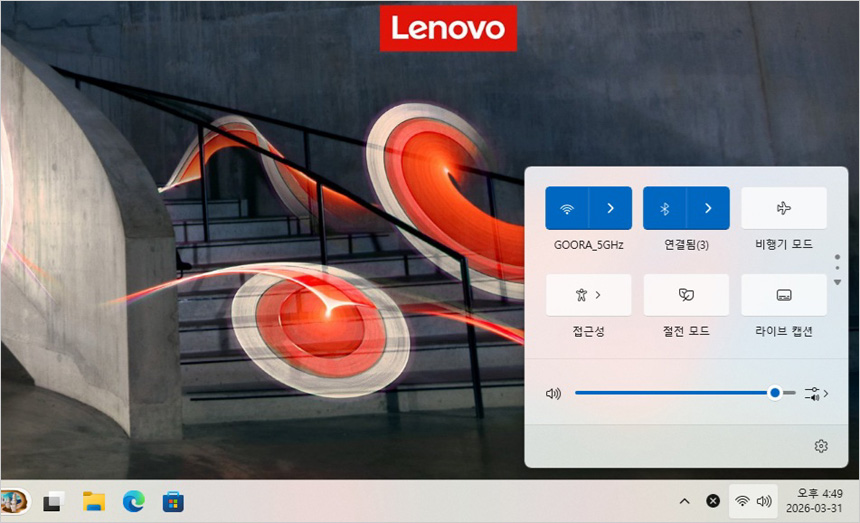Viewport: 860px width, 523px height.
Task: Enable live captions (라이브 캡션)
Action: pos(783,295)
